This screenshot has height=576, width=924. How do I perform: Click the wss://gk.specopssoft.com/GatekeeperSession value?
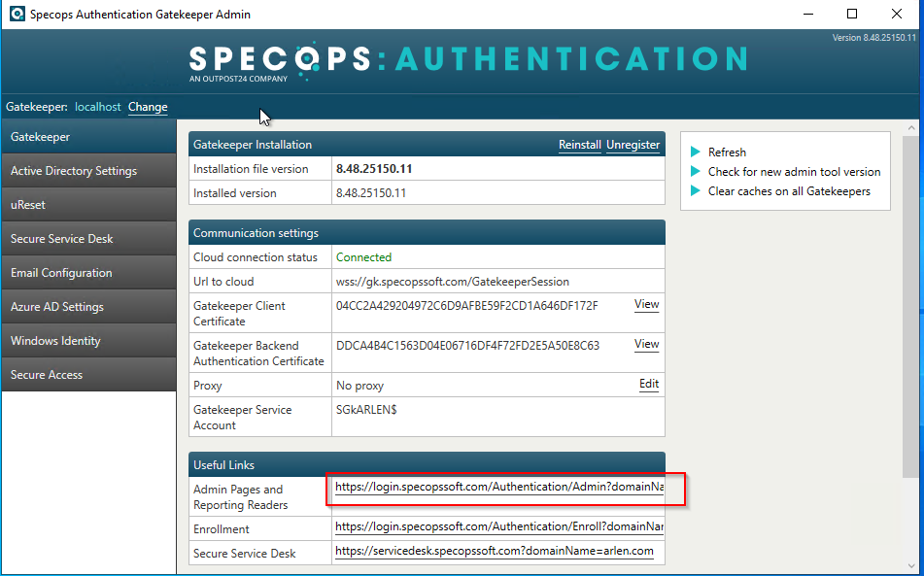point(453,282)
